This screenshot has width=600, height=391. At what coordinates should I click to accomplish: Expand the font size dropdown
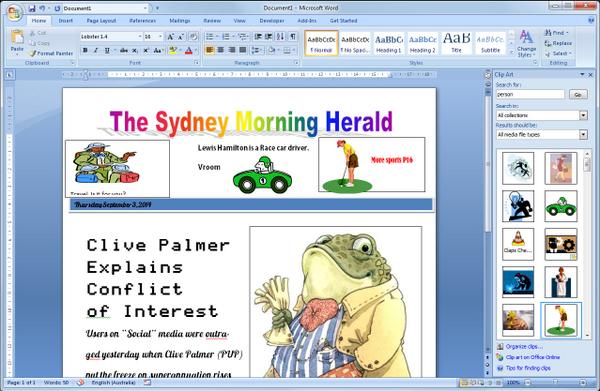click(161, 37)
